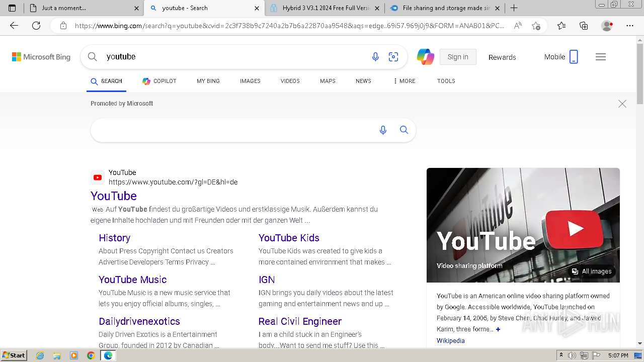Screen dimensions: 644x362
Task: Select the MAPS tab
Action: coord(328,81)
